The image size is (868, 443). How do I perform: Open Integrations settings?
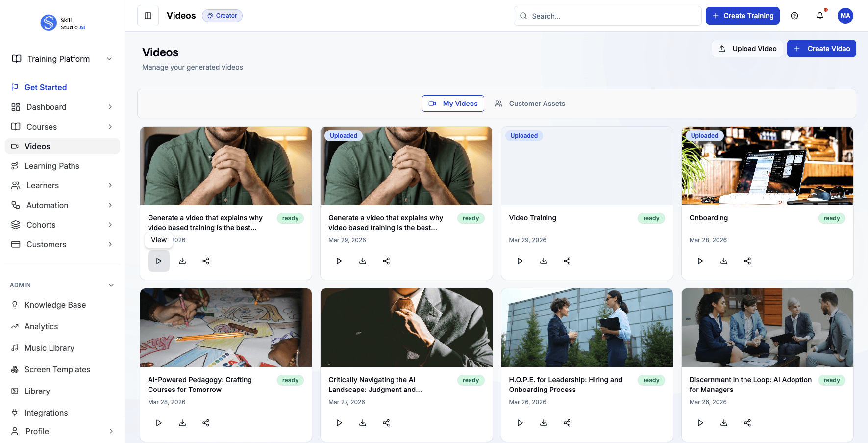pos(62,413)
